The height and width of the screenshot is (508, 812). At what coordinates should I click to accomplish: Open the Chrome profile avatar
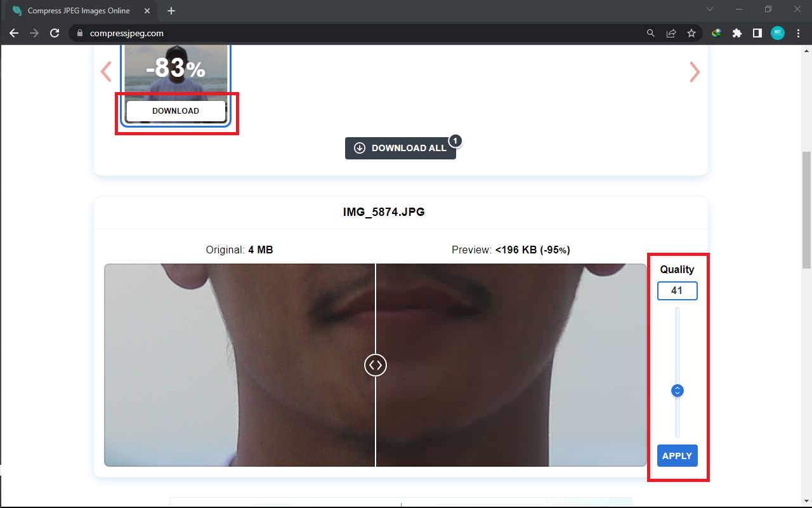pos(778,33)
